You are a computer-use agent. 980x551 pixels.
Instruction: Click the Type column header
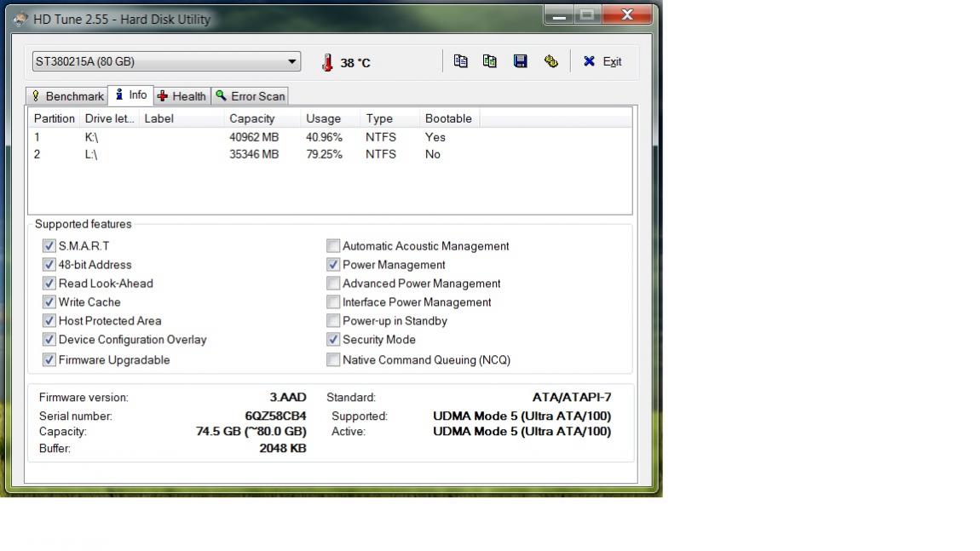tap(390, 118)
